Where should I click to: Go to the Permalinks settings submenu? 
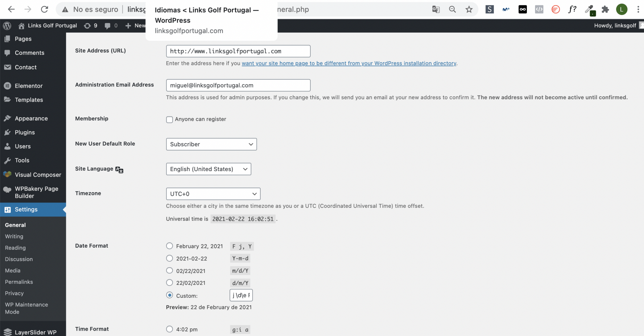coord(19,282)
